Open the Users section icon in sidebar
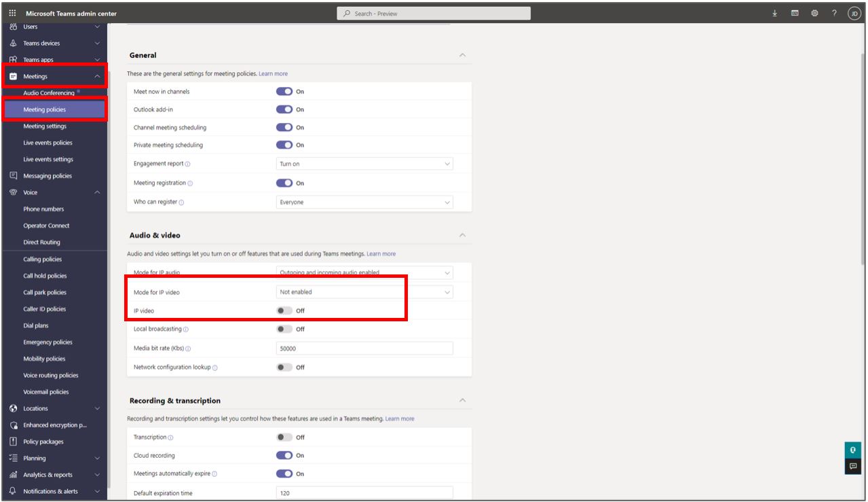 [x=12, y=26]
